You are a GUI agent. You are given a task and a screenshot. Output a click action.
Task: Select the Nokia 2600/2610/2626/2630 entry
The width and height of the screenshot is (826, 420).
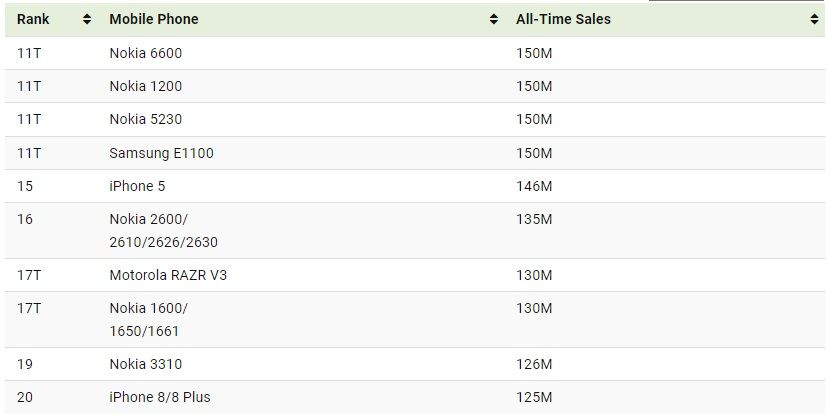coord(163,231)
